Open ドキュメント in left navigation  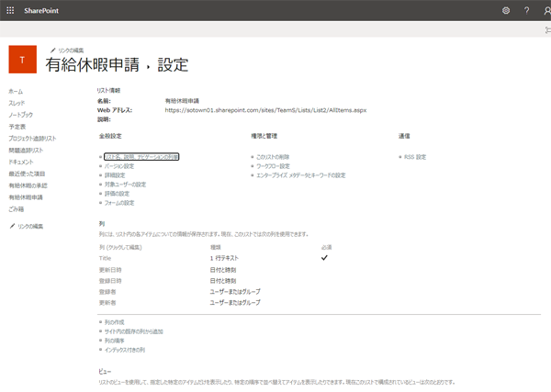pyautogui.click(x=21, y=162)
